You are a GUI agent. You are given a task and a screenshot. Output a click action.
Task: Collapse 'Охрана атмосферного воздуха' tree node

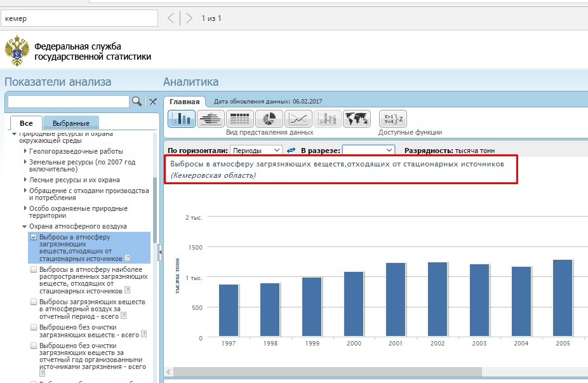24,226
